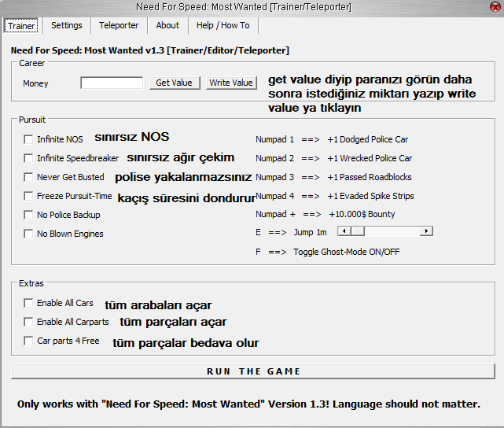504x428 pixels.
Task: Close the trainer window with red X
Action: [x=495, y=7]
